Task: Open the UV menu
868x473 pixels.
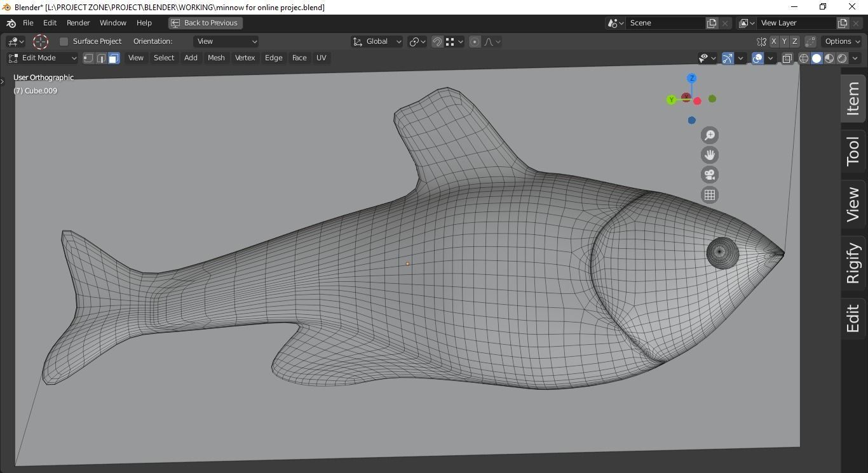Action: tap(322, 58)
